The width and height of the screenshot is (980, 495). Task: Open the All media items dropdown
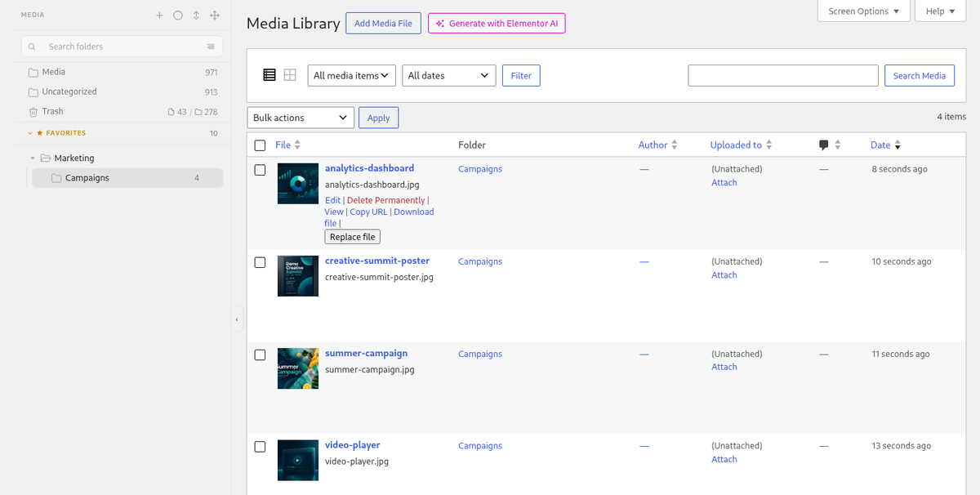[x=352, y=75]
